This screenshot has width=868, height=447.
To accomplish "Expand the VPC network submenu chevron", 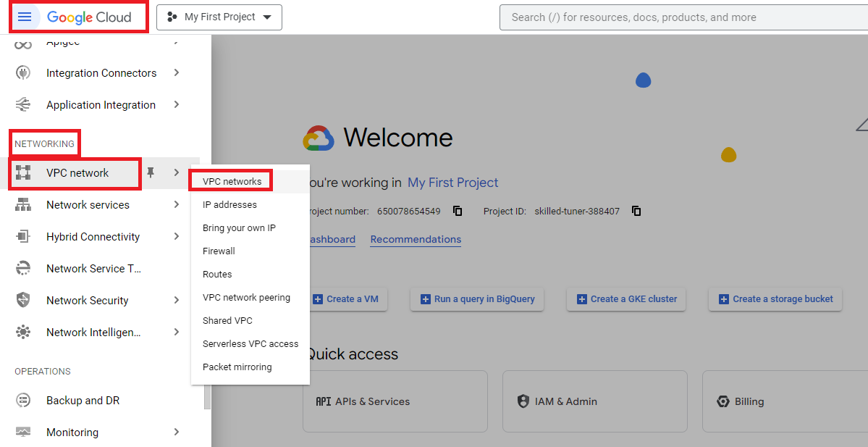I will coord(177,173).
